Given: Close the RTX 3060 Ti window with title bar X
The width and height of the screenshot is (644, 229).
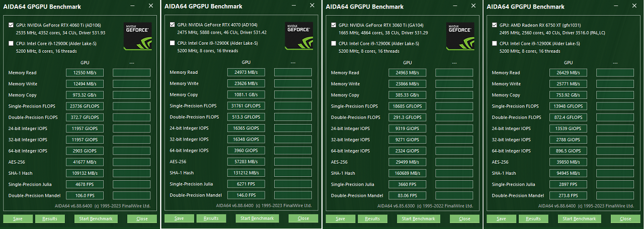Looking at the screenshot, I should (x=473, y=6).
